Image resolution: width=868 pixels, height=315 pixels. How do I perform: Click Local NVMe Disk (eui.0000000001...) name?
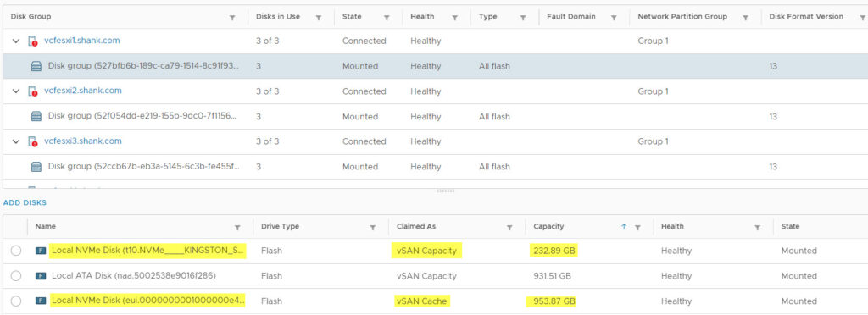(148, 301)
